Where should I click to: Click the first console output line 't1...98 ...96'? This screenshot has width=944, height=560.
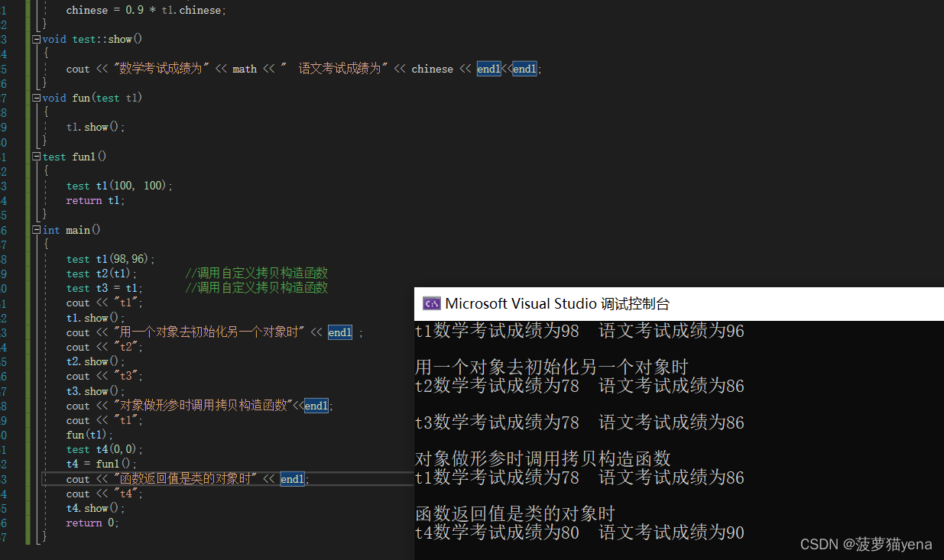coord(579,331)
